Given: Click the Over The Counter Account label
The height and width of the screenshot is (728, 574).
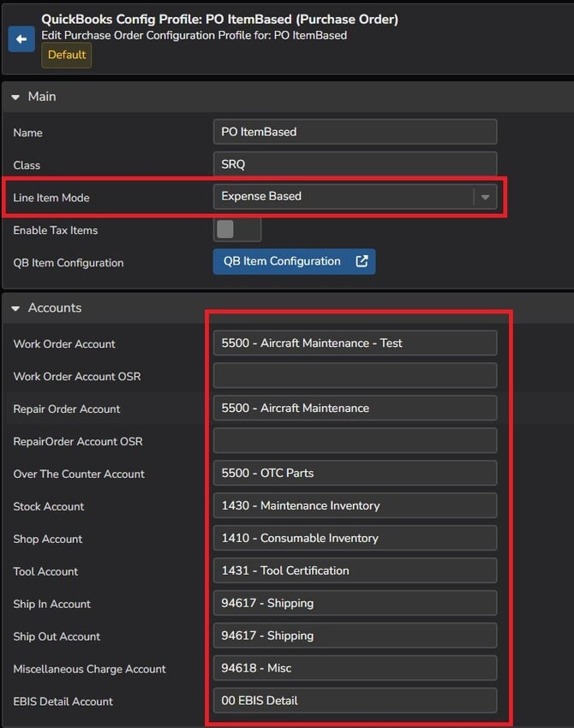Looking at the screenshot, I should [x=79, y=474].
